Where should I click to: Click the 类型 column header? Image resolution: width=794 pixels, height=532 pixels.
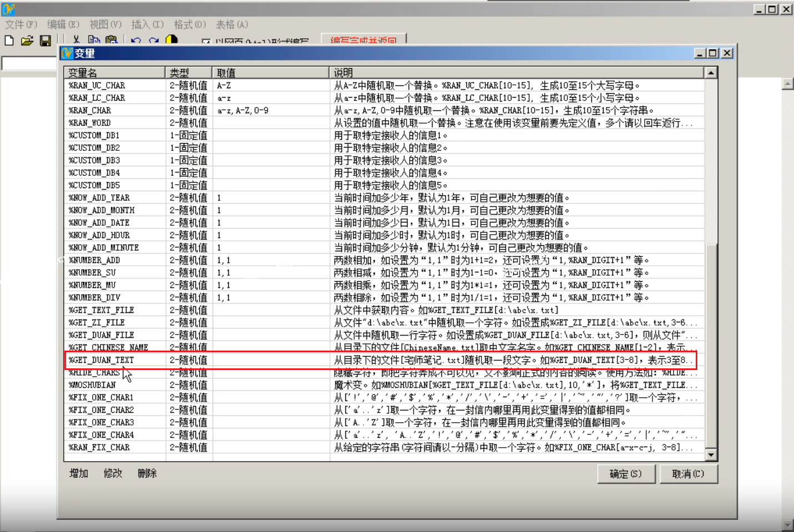189,73
